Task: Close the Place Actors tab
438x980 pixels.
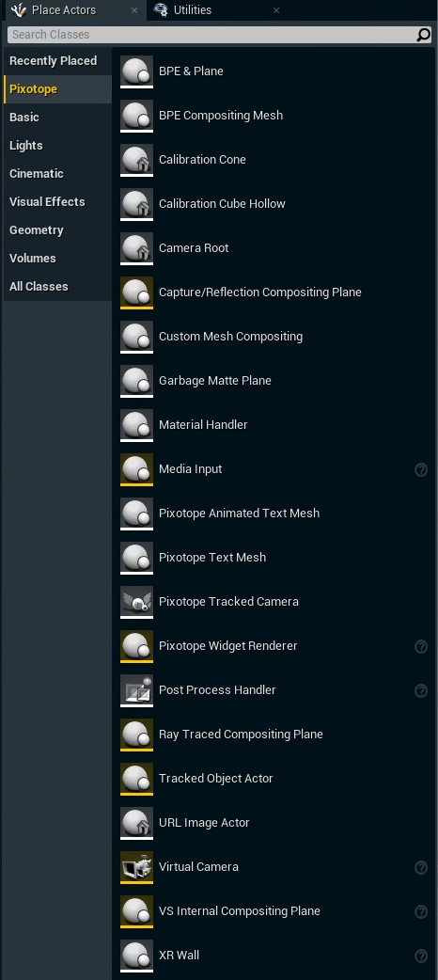Action: tap(134, 10)
